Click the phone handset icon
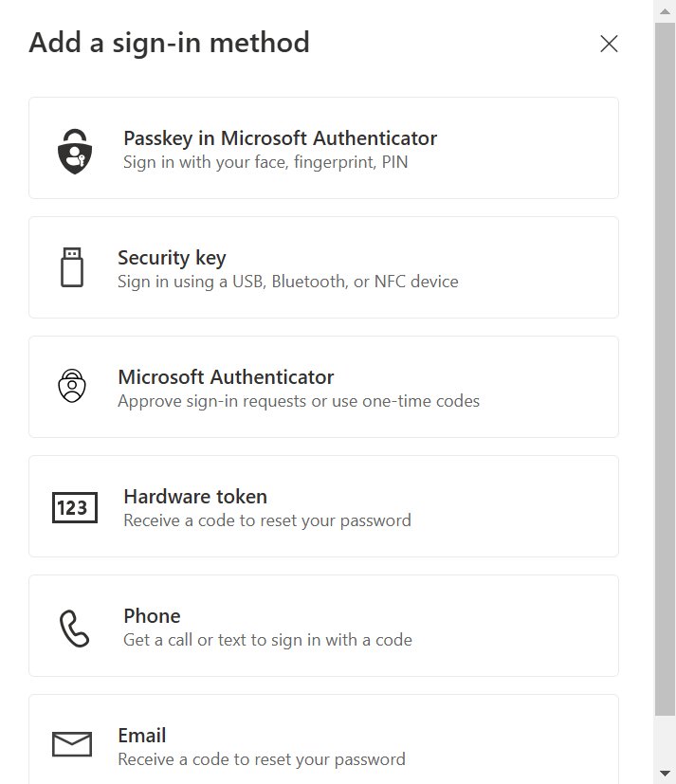 [x=75, y=629]
